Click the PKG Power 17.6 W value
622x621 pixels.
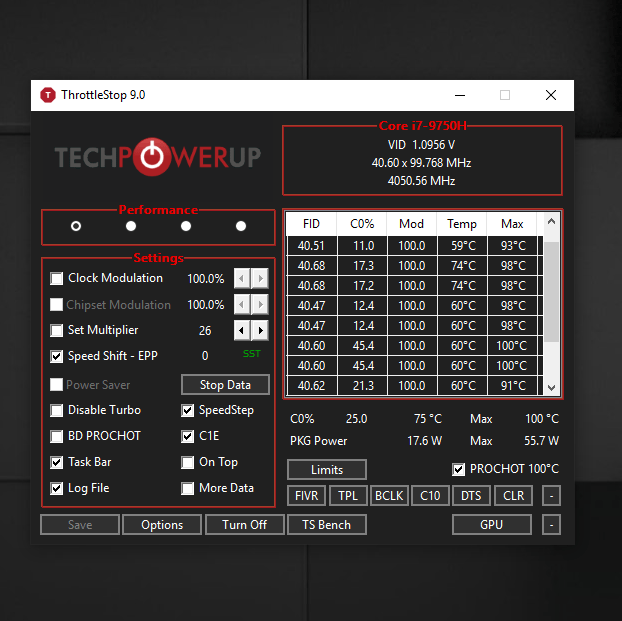pos(424,441)
